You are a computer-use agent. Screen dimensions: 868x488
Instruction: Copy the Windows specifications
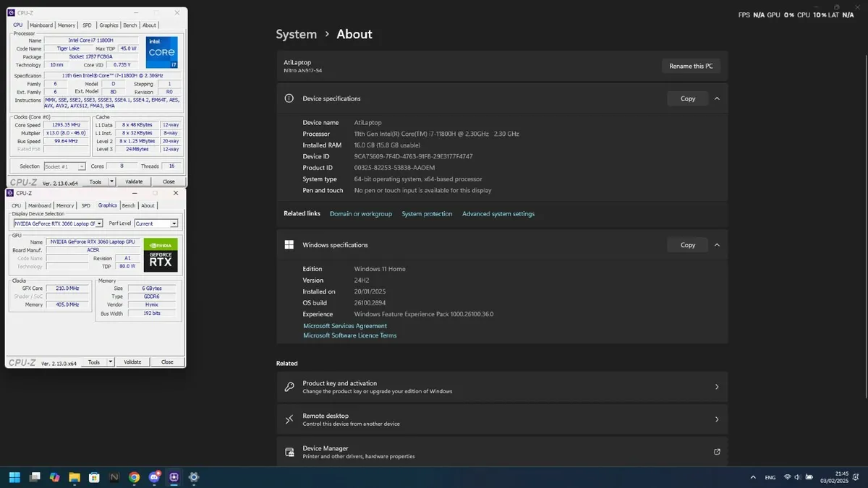click(x=688, y=244)
